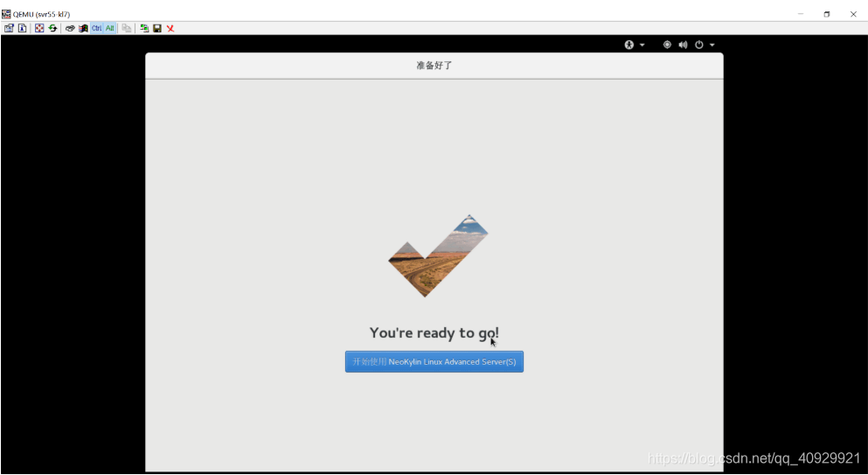This screenshot has height=475, width=868.
Task: Open the connection options toolbar icon
Action: [9, 28]
